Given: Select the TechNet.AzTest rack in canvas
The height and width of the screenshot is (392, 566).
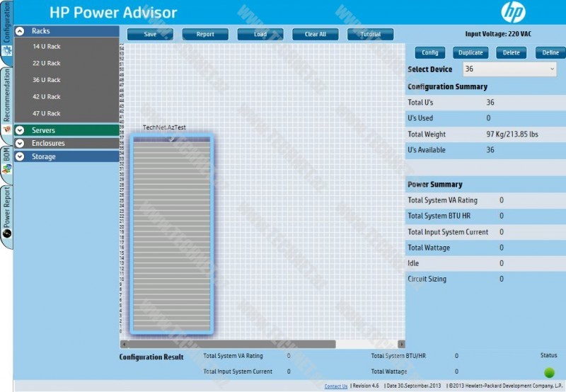Looking at the screenshot, I should [171, 235].
